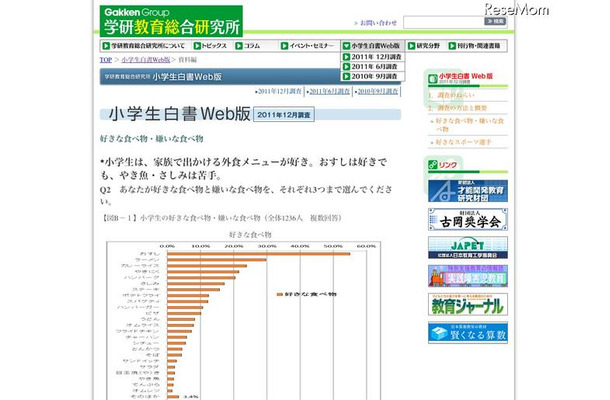
Task: Open the 2010年9月調査 link under the banner
Action: (x=377, y=91)
